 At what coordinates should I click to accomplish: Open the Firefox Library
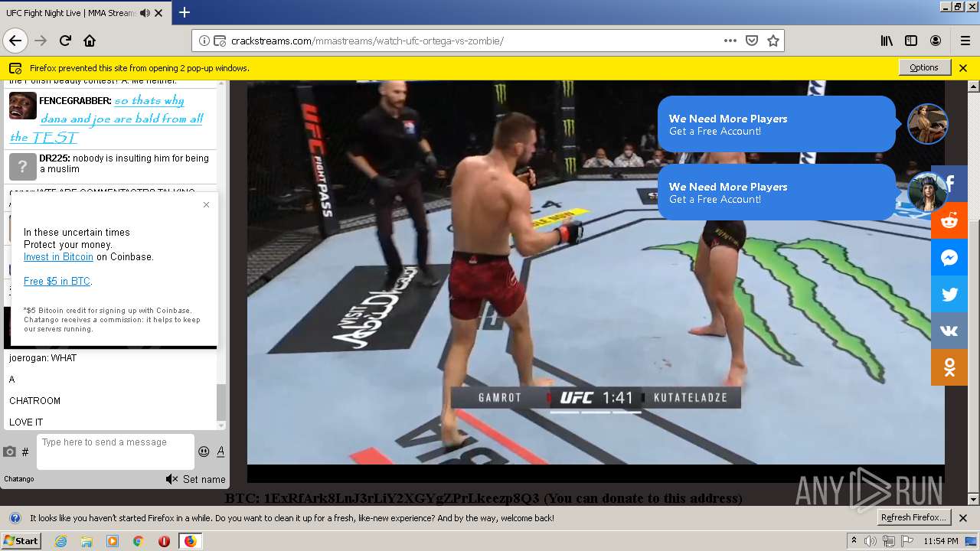click(x=887, y=41)
